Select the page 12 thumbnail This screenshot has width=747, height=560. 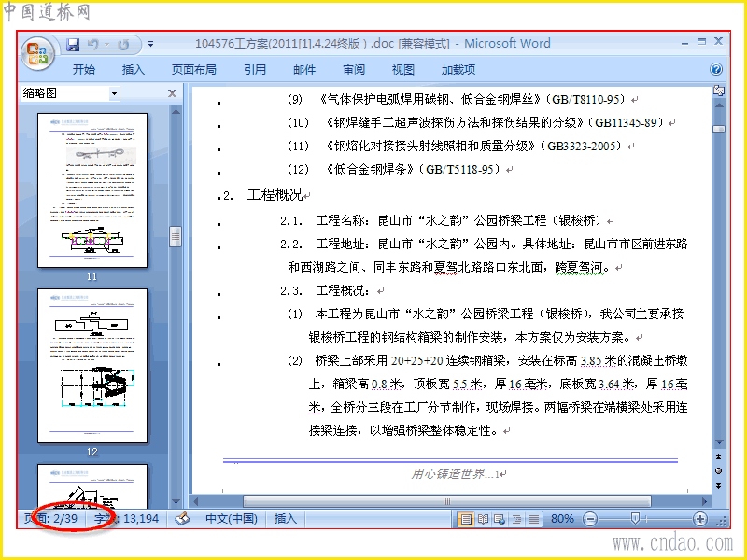(92, 366)
